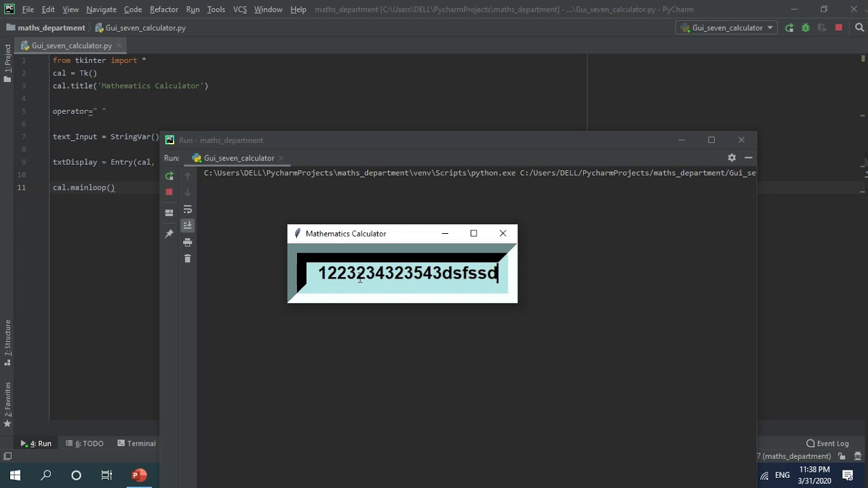This screenshot has width=868, height=488.
Task: Stop the program from main toolbar
Action: pyautogui.click(x=839, y=28)
